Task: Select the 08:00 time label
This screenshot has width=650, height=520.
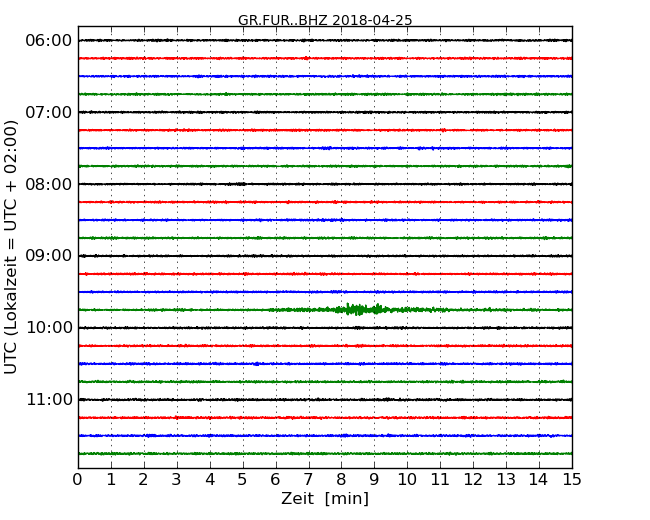Action: [49, 184]
